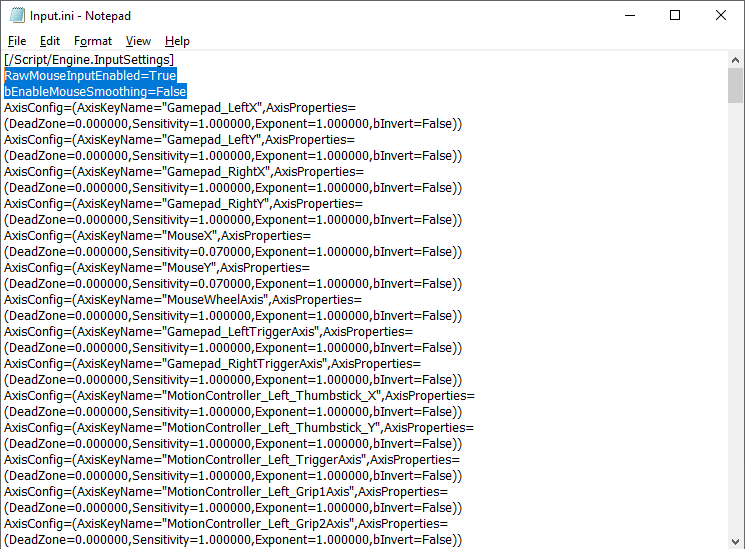
Task: Minimize the Notepad window
Action: (628, 15)
